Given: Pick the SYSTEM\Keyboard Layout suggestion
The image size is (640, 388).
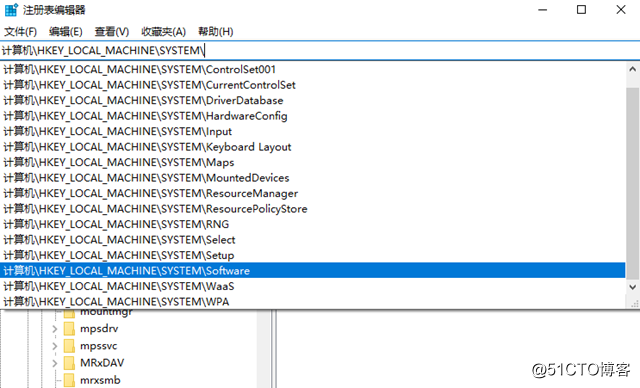Looking at the screenshot, I should point(313,147).
